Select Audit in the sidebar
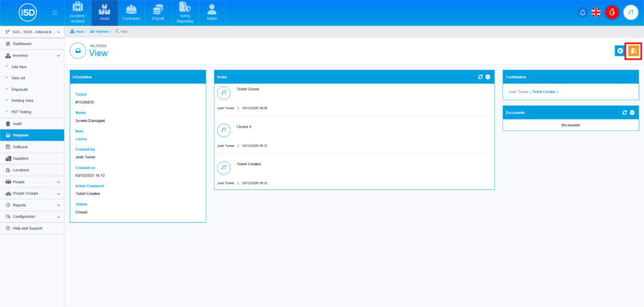The height and width of the screenshot is (307, 644). [17, 124]
